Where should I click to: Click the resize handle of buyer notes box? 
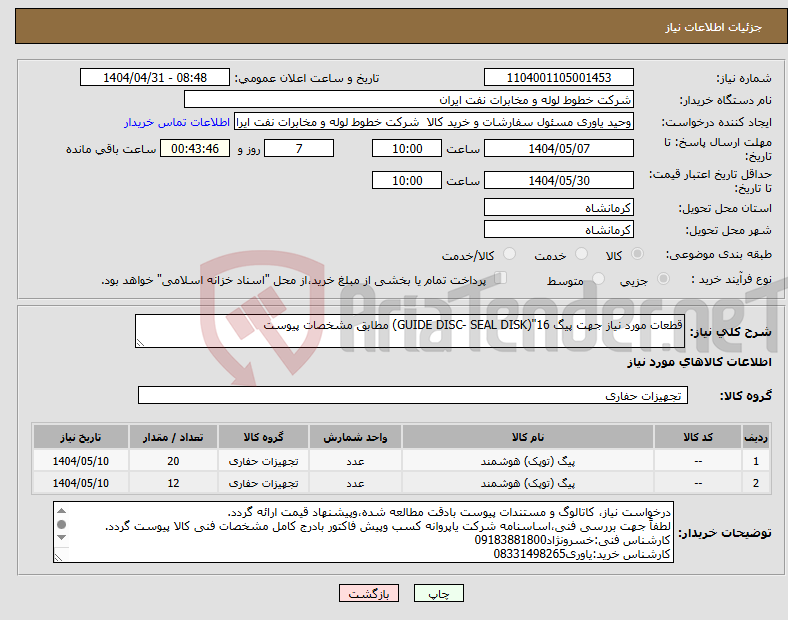(x=59, y=557)
